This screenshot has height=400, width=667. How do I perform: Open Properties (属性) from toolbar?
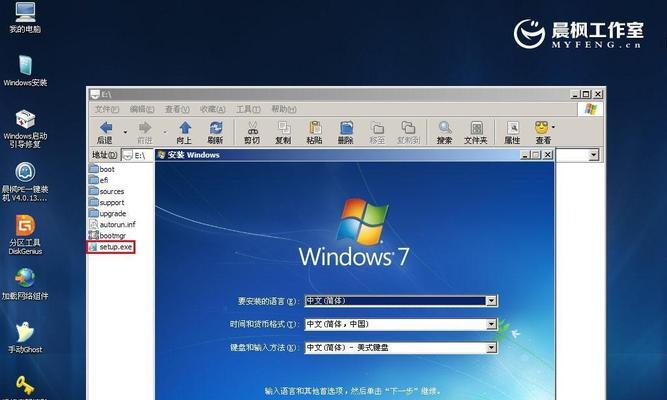click(x=512, y=132)
